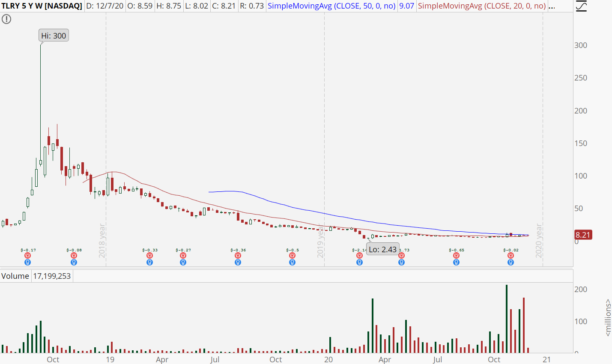Click the 2020 year vertical marker label
This screenshot has width=612, height=364.
[539, 241]
